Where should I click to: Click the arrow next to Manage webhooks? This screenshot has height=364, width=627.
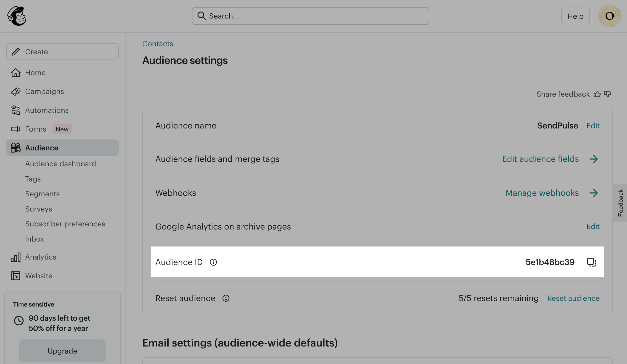click(x=594, y=193)
